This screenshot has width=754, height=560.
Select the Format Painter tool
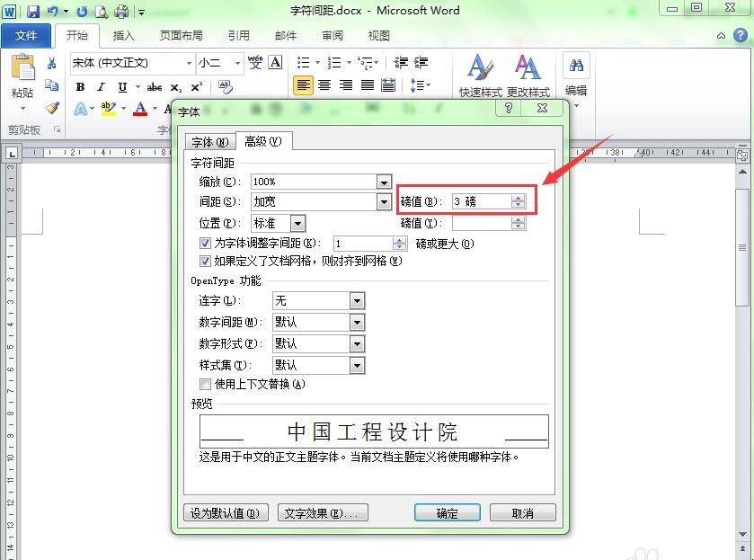click(51, 108)
